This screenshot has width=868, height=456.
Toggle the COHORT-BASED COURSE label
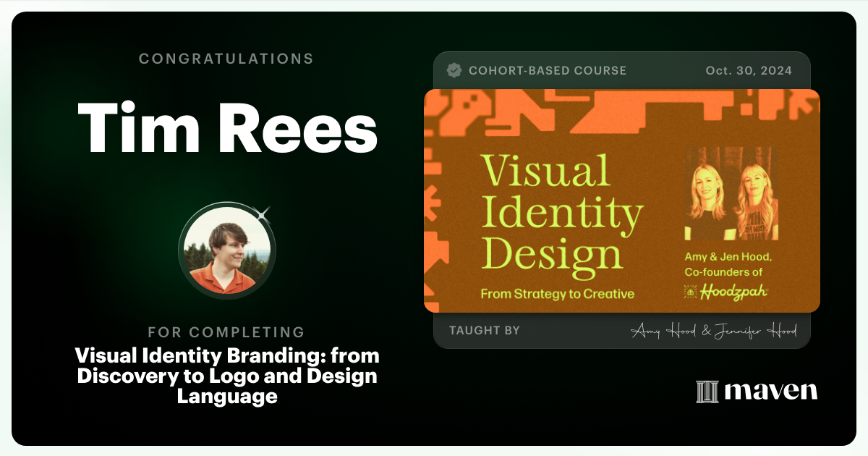[x=548, y=70]
